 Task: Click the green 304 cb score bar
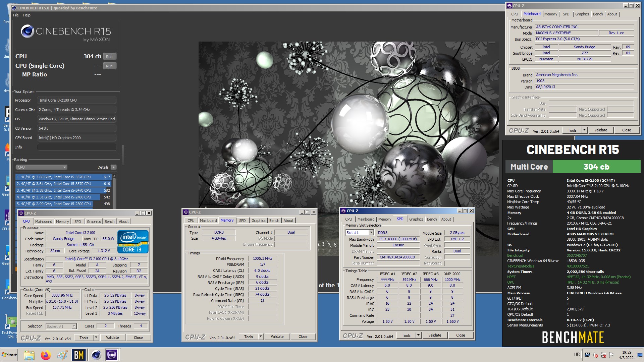point(596,167)
